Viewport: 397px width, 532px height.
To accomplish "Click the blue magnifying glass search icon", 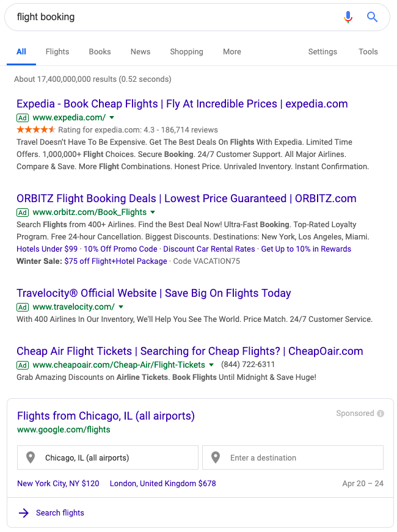I will click(372, 17).
